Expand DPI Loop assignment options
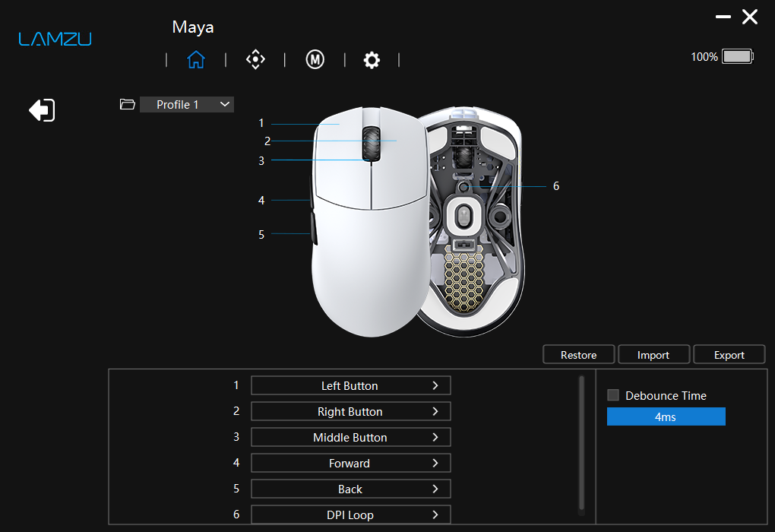775x532 pixels. pyautogui.click(x=351, y=515)
